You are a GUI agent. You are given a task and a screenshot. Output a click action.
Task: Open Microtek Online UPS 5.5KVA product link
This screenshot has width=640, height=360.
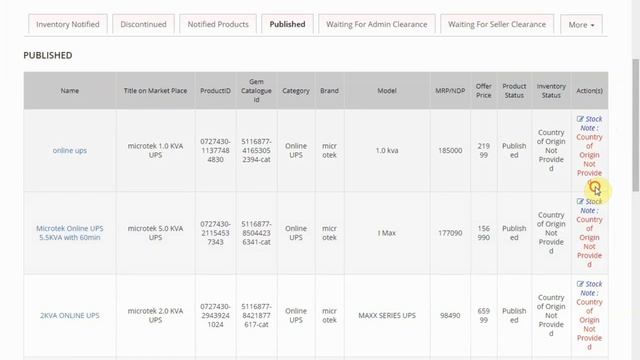70,233
